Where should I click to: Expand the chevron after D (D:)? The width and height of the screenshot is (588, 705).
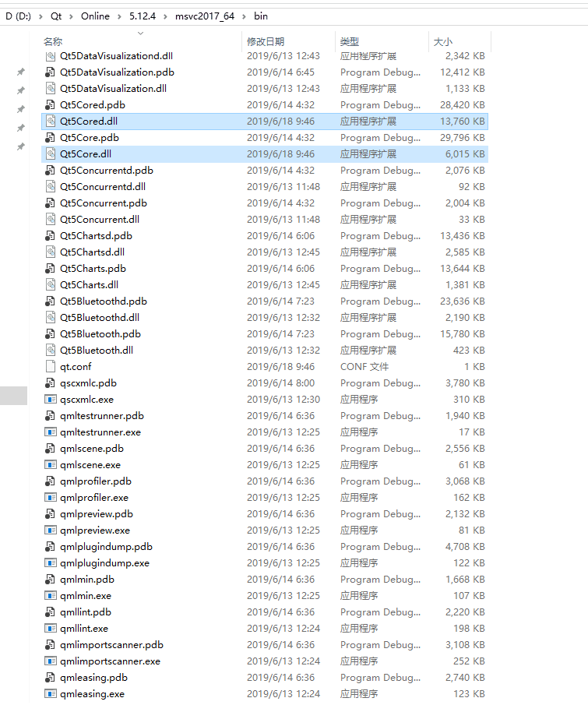point(40,16)
